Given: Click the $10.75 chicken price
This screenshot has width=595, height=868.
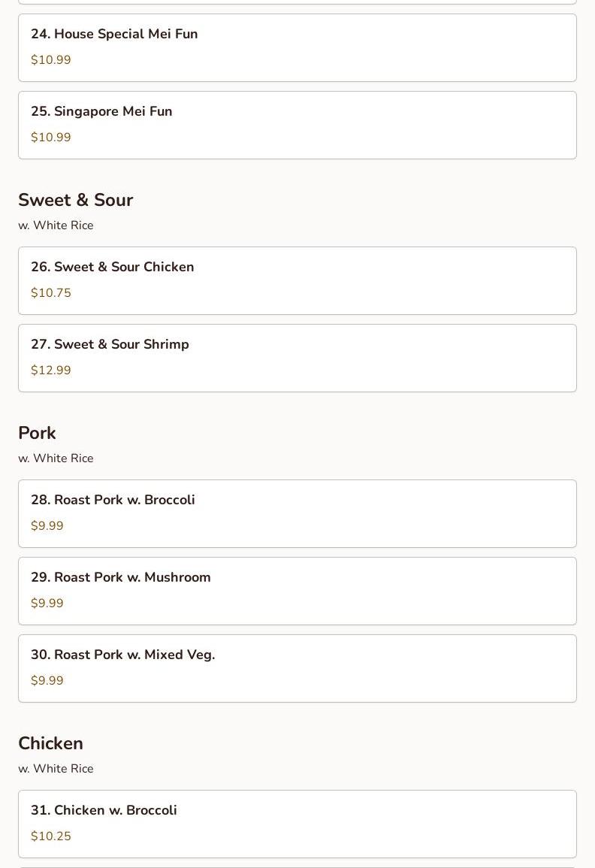Looking at the screenshot, I should click(x=51, y=293).
